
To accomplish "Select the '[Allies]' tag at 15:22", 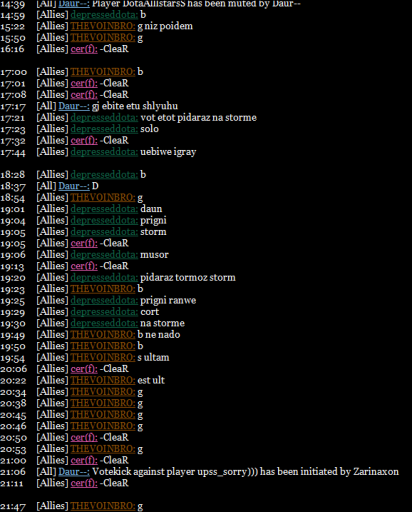I will point(52,26).
